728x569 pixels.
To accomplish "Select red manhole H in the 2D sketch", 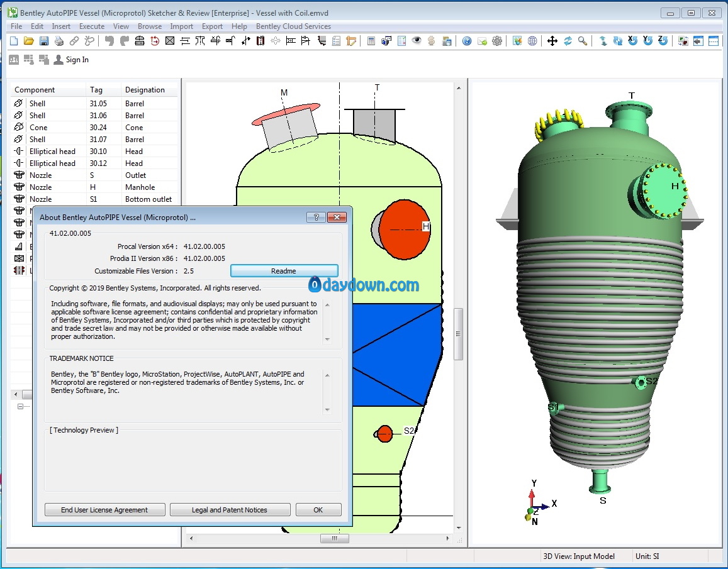I will coord(405,229).
